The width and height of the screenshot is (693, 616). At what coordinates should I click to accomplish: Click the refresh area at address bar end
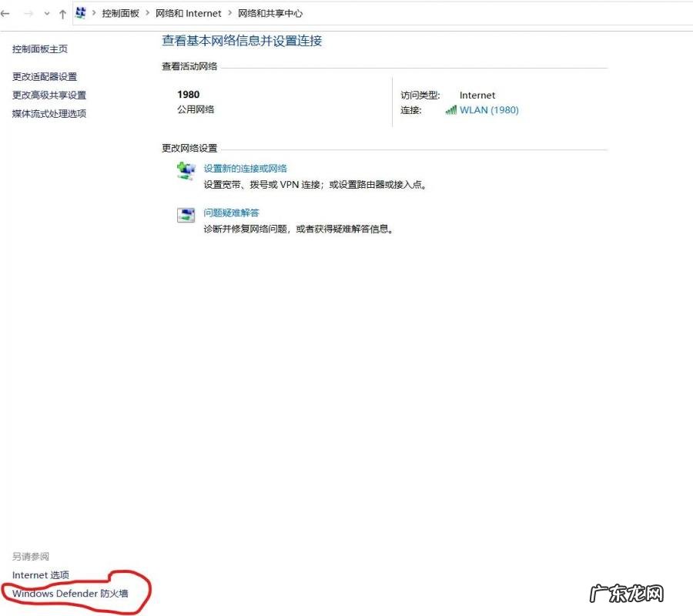click(x=678, y=12)
